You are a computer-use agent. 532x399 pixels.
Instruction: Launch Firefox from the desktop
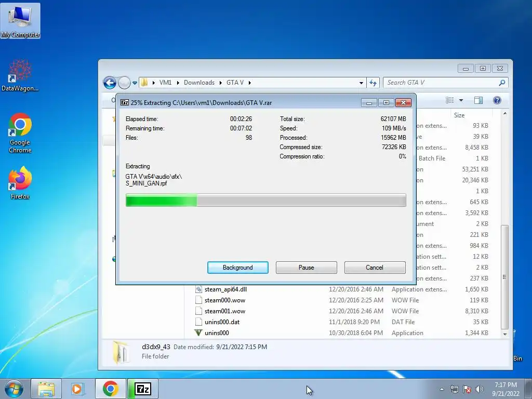pyautogui.click(x=20, y=183)
